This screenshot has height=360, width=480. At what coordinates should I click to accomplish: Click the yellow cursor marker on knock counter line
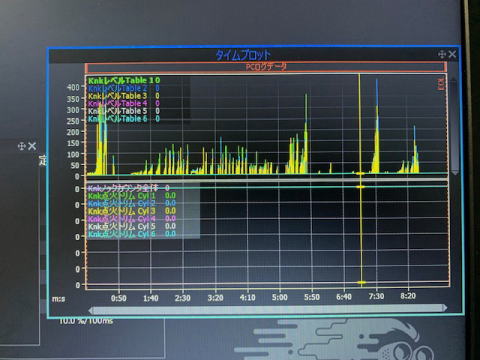pos(360,187)
